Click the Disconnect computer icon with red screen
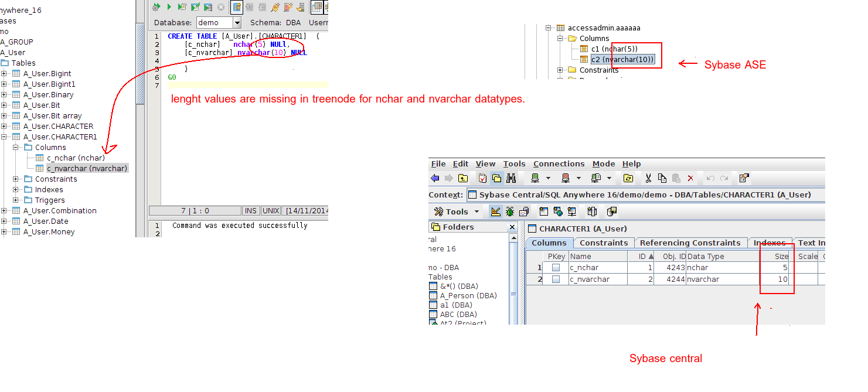This screenshot has width=868, height=392. [x=566, y=178]
